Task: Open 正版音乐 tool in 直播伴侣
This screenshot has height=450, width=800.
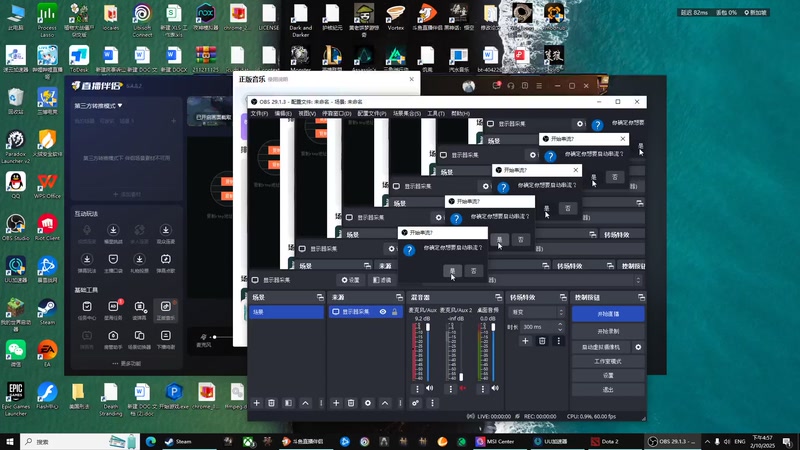Action: pos(166,310)
